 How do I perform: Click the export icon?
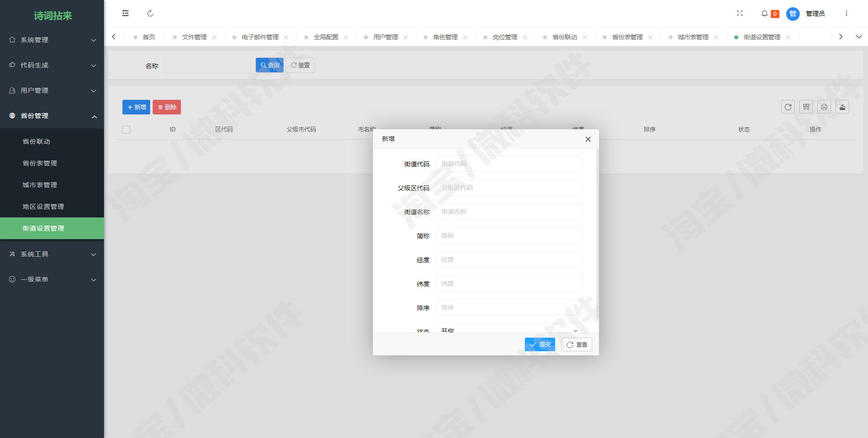click(x=842, y=107)
